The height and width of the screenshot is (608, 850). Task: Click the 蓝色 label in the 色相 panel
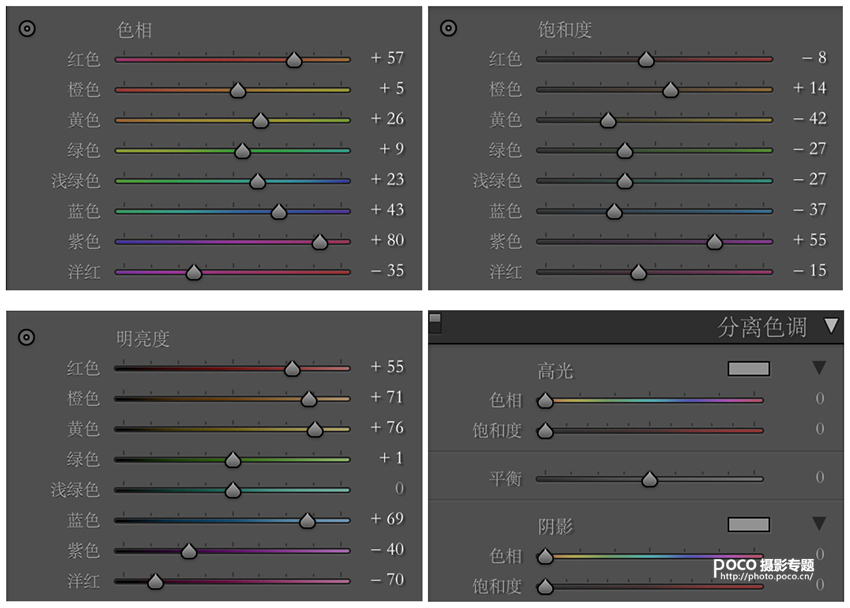click(x=83, y=211)
